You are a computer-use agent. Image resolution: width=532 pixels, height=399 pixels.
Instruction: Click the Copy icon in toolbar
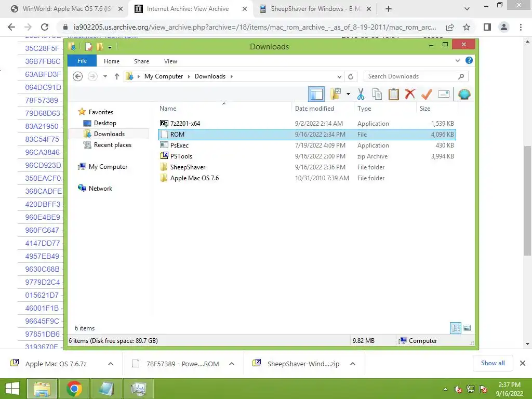point(377,94)
